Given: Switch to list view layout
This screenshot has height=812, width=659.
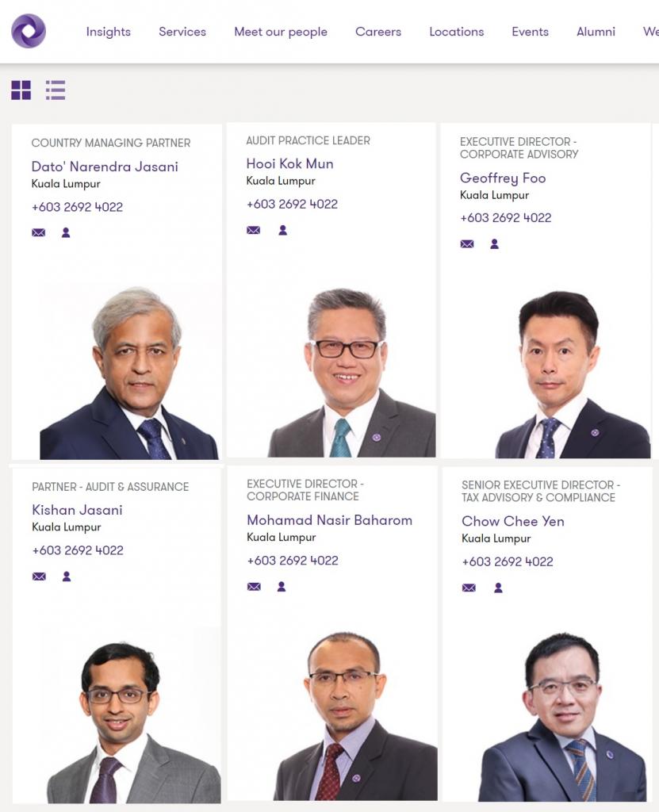Looking at the screenshot, I should [56, 90].
